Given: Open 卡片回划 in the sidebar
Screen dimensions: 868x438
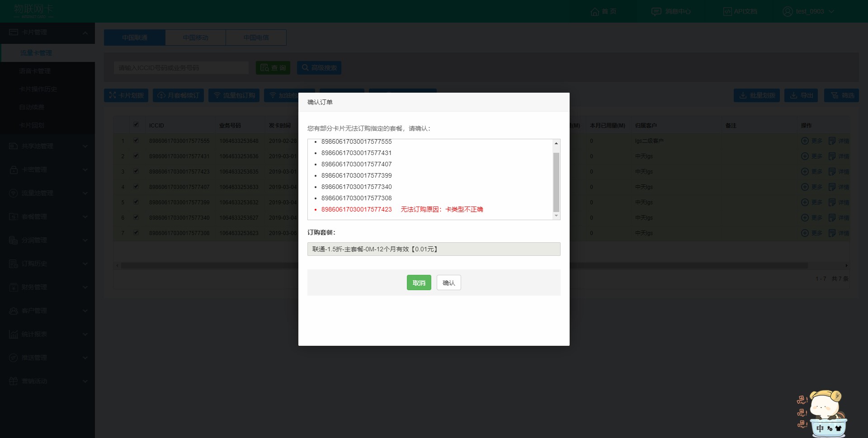Looking at the screenshot, I should pos(32,125).
